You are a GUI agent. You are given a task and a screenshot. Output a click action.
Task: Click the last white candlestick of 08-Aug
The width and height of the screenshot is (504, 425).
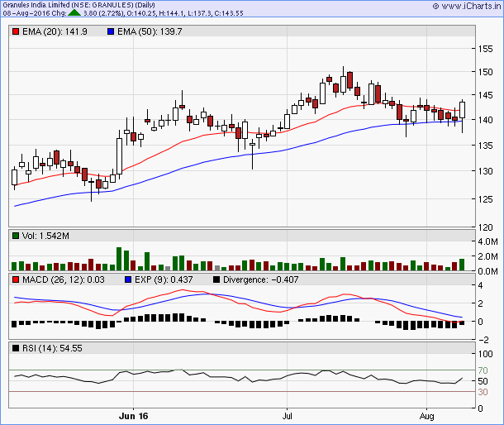[462, 110]
